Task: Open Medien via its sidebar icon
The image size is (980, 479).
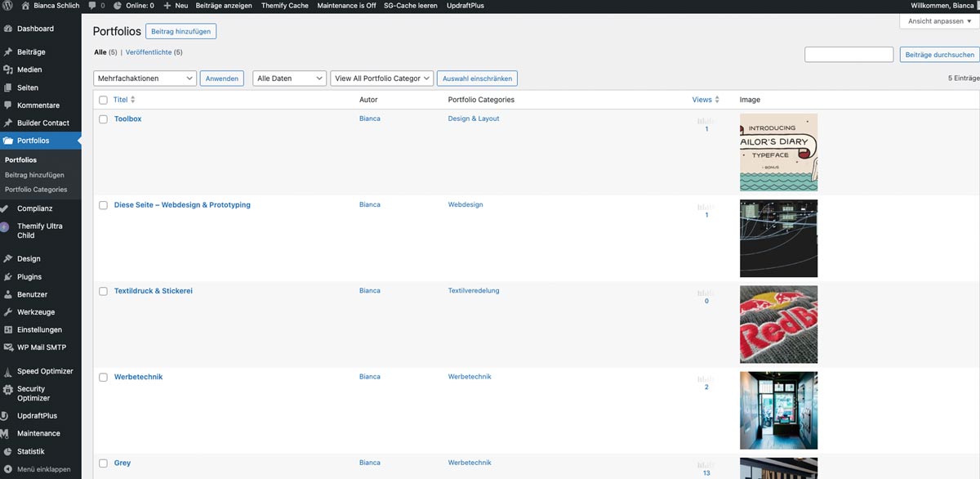Action: coord(7,69)
